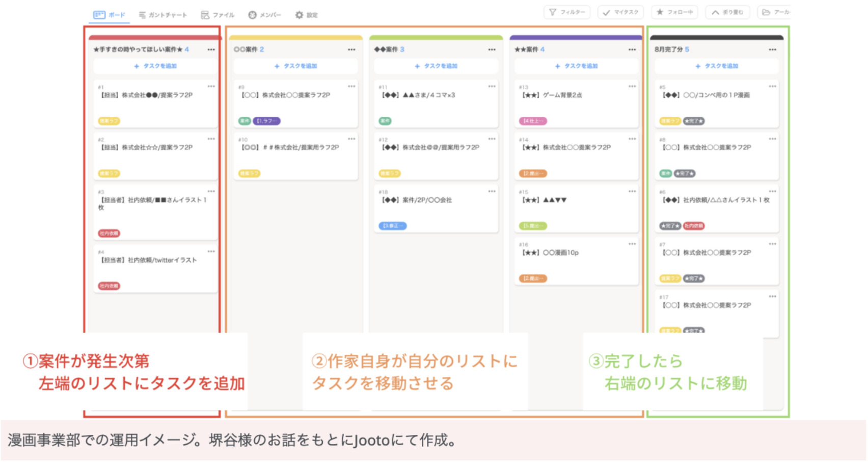Open options of card #16 ○○漫画10p
This screenshot has height=462, width=868.
[632, 244]
